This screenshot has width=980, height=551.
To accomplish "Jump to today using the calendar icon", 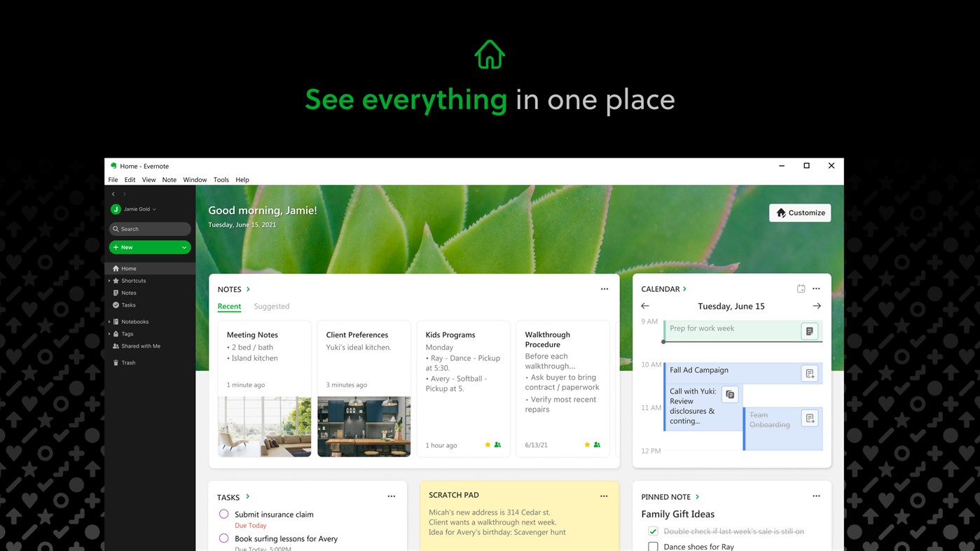I will click(x=800, y=288).
